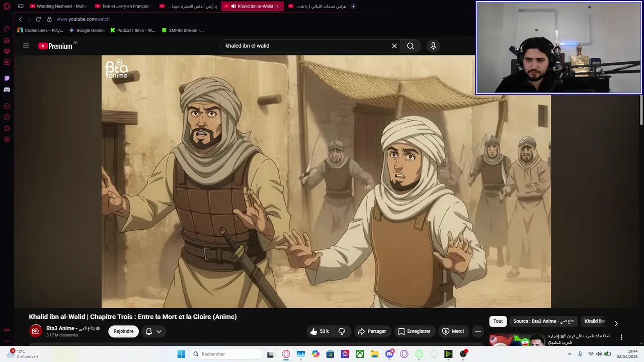This screenshot has width=644, height=362.
Task: Open the Bta3 Anime channel avatar
Action: click(x=36, y=331)
